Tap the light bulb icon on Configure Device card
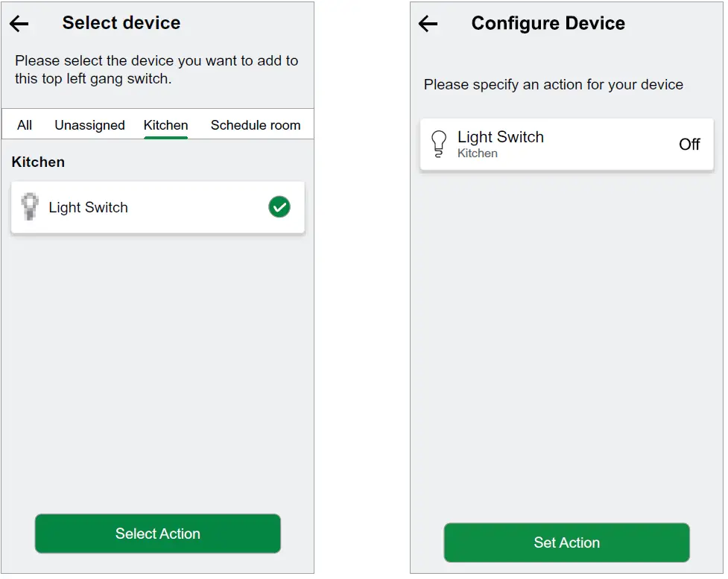This screenshot has width=728, height=579. click(x=439, y=144)
